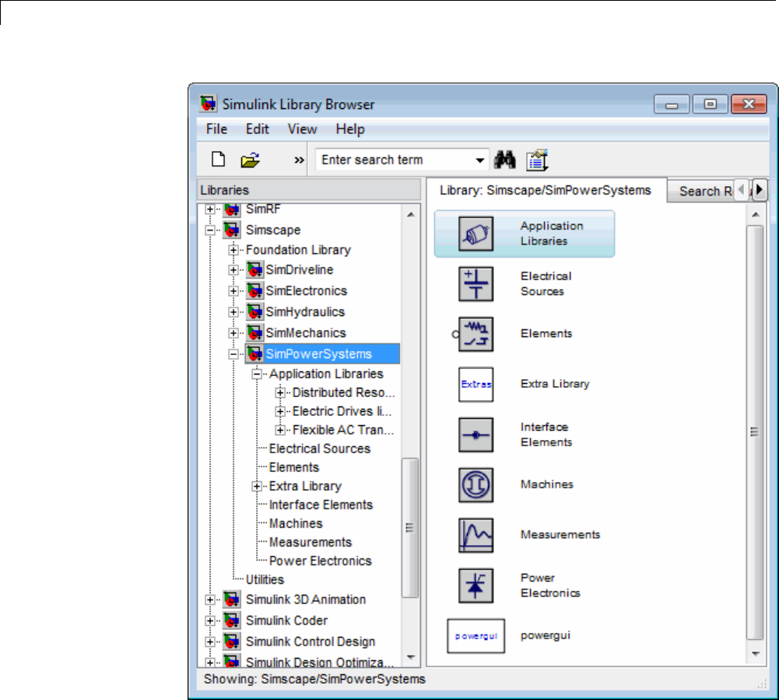Select Power Electronics in the tree
Viewport: 779px width, 700px height.
coord(320,561)
